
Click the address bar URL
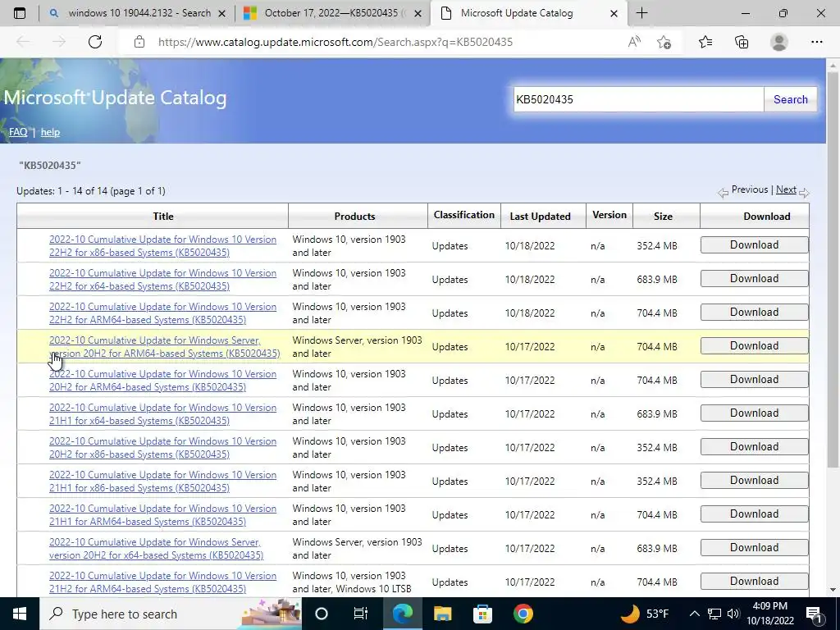336,42
